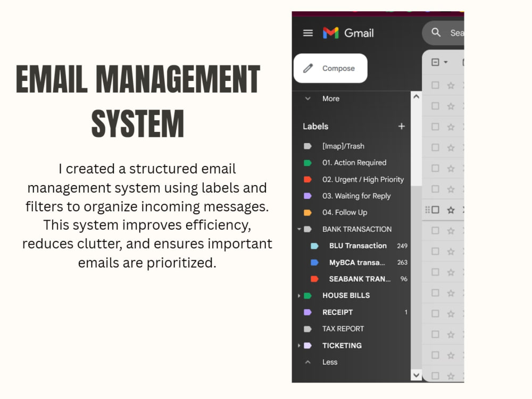532x399 pixels.
Task: Tick the checkbox on the highlighted email row
Action: pos(435,210)
